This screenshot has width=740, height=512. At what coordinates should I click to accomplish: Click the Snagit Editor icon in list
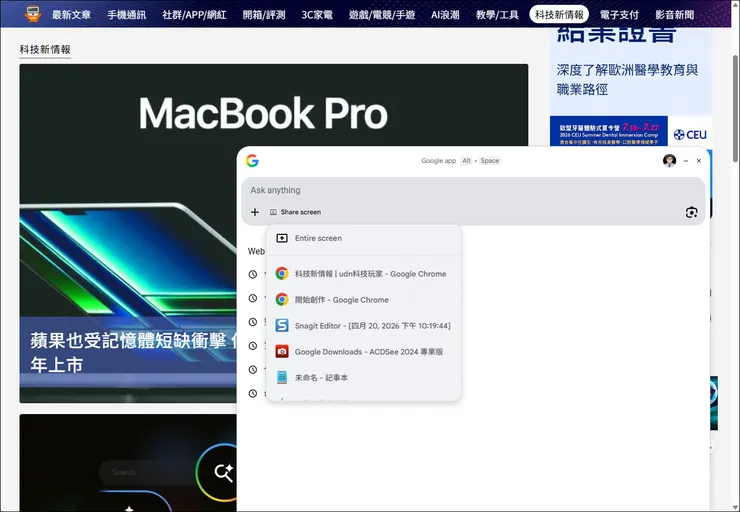tap(282, 326)
